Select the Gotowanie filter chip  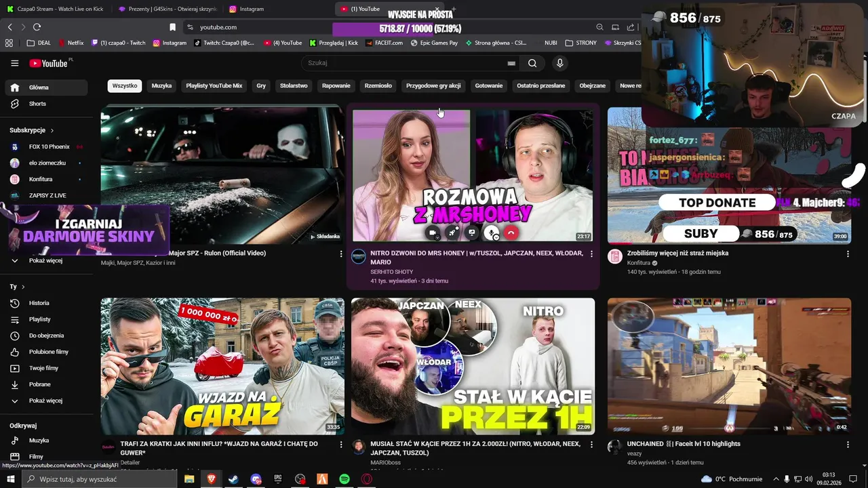[x=489, y=86]
